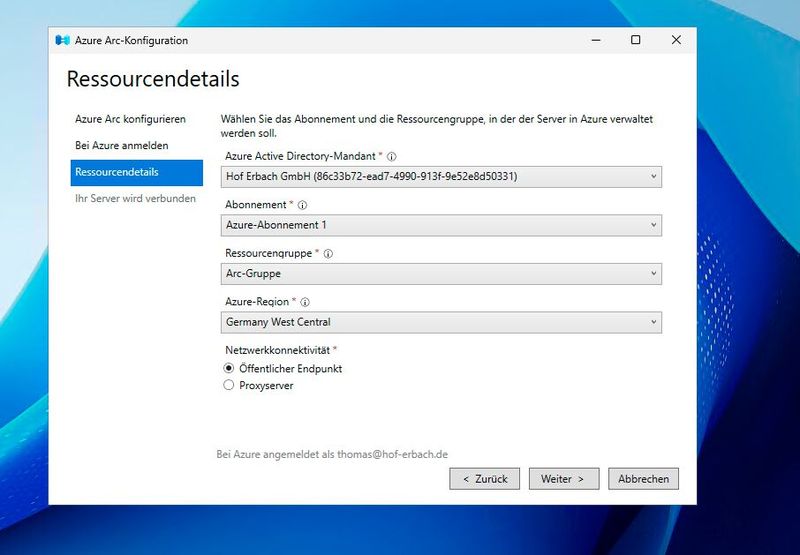Click the Azure Arc app icon in title bar
This screenshot has width=800, height=555.
tap(62, 40)
